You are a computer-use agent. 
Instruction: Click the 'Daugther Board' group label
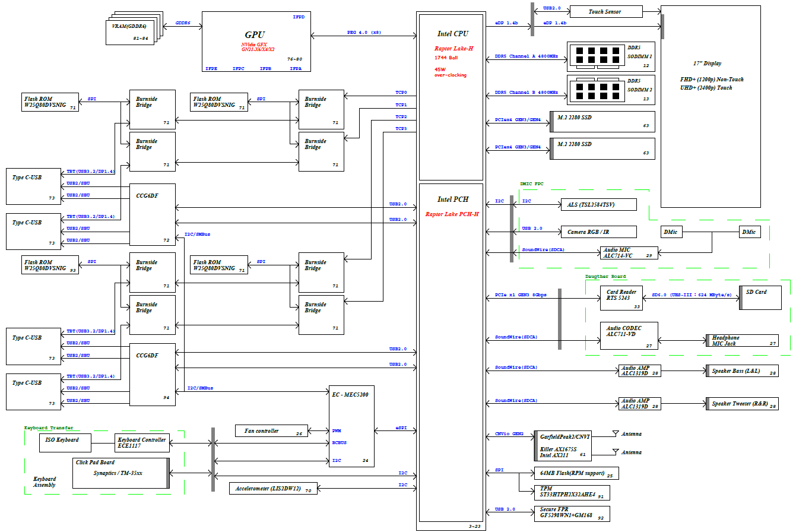(x=605, y=277)
